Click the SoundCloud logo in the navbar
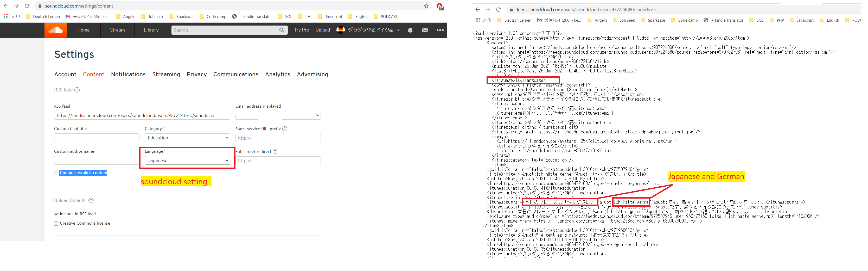The image size is (868, 271). click(56, 30)
